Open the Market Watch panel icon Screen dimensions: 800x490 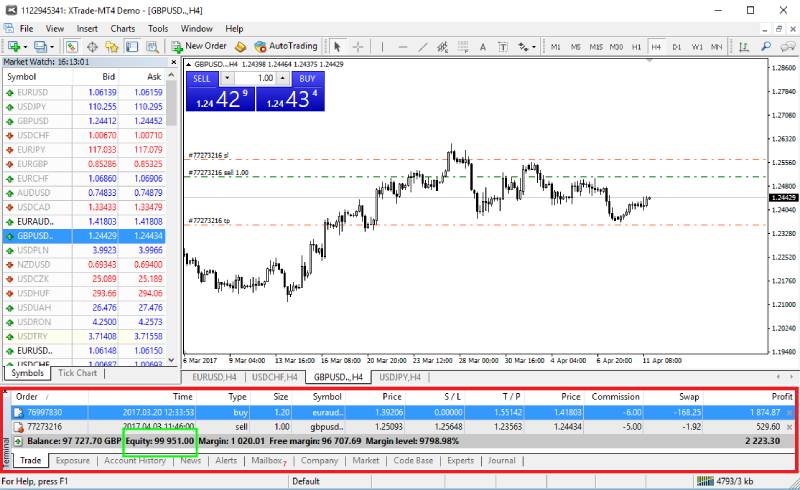pos(71,46)
